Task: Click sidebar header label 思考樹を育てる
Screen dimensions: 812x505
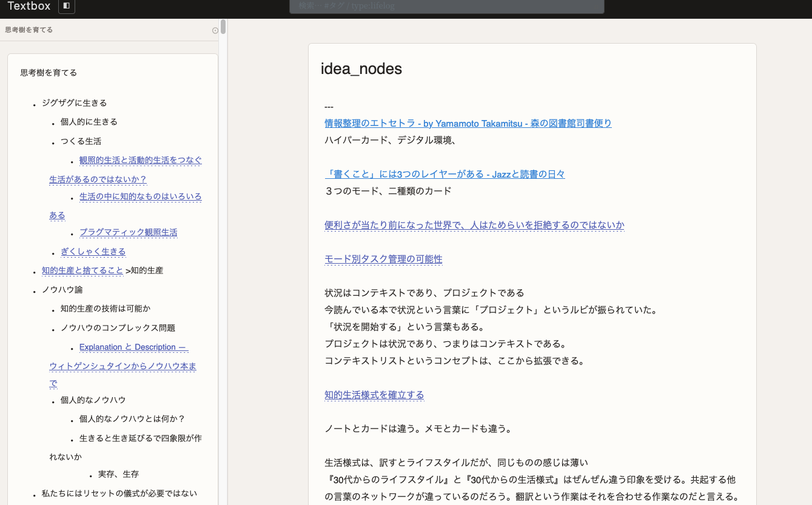Action: click(29, 30)
